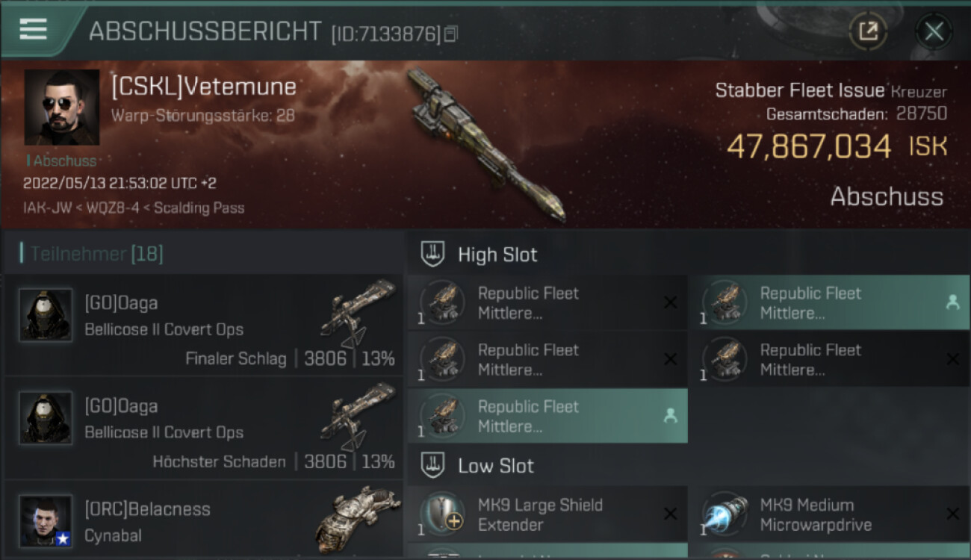Click the [CSKL]Vetemune pilot name

(x=204, y=87)
